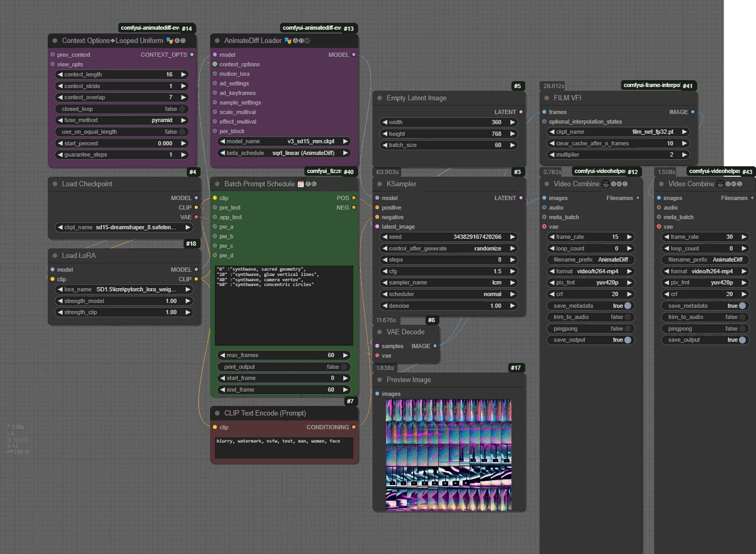Click the negative prompt text box in CLIP Text Encode
756x554 pixels.
[x=284, y=447]
